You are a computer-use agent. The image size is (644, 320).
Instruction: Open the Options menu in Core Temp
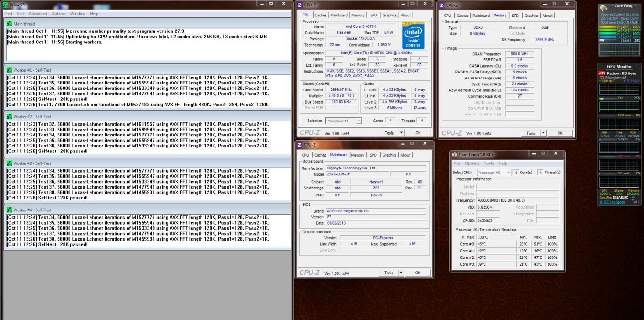coord(472,163)
